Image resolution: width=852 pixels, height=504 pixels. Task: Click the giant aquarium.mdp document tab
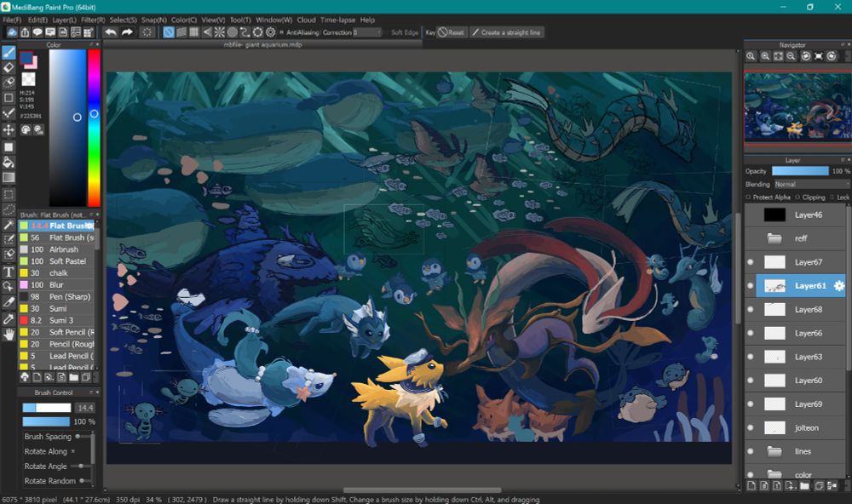tap(262, 44)
